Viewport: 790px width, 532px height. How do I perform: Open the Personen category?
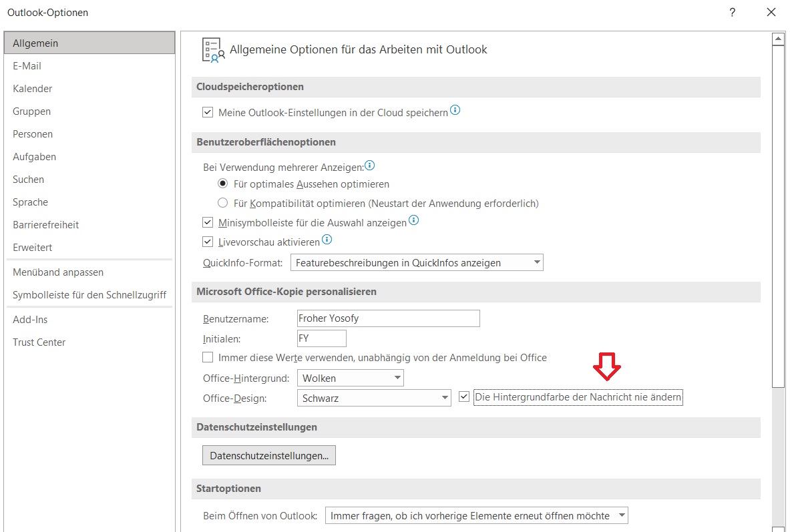pyautogui.click(x=89, y=134)
